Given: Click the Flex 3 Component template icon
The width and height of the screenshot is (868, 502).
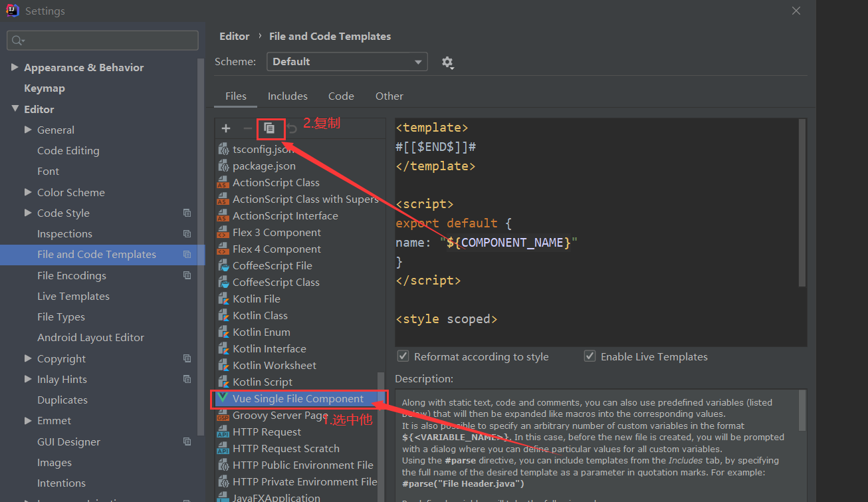Looking at the screenshot, I should (223, 233).
